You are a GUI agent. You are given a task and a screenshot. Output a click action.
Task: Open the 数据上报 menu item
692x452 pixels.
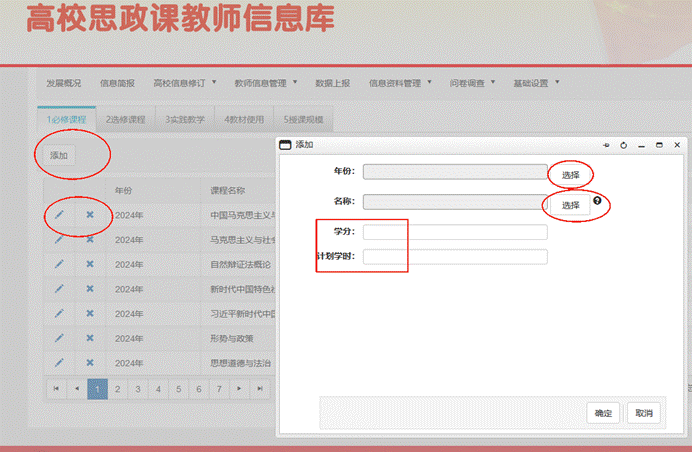(x=332, y=83)
